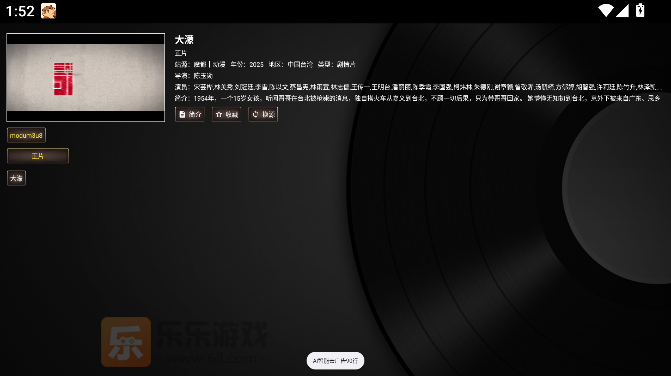The image size is (671, 376).
Task: Tap the app notification icon in status bar
Action: (x=48, y=11)
